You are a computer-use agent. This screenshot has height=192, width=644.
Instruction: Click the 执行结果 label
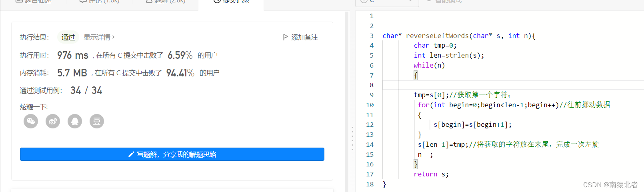click(34, 37)
